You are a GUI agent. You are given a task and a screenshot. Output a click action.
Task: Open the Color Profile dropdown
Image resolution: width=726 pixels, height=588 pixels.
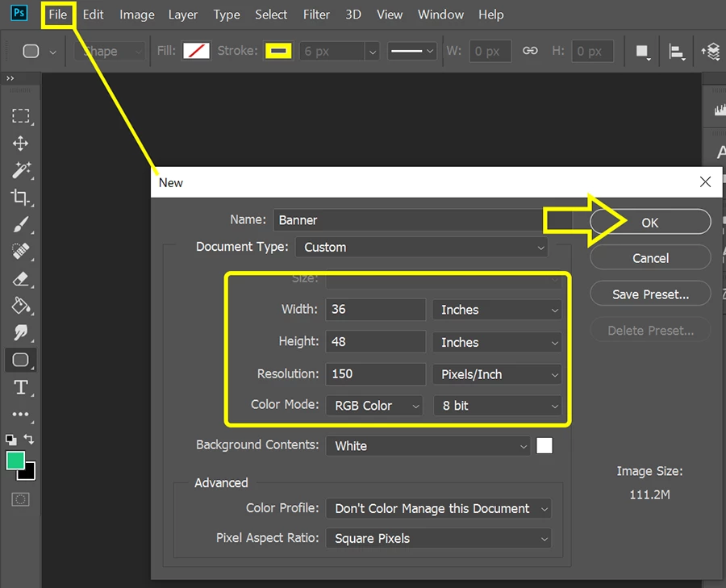click(x=439, y=508)
